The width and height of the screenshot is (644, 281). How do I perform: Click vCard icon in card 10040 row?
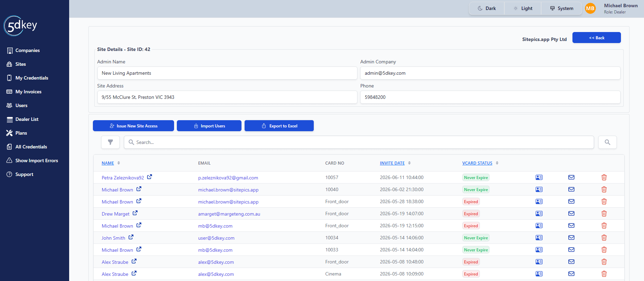tap(539, 189)
